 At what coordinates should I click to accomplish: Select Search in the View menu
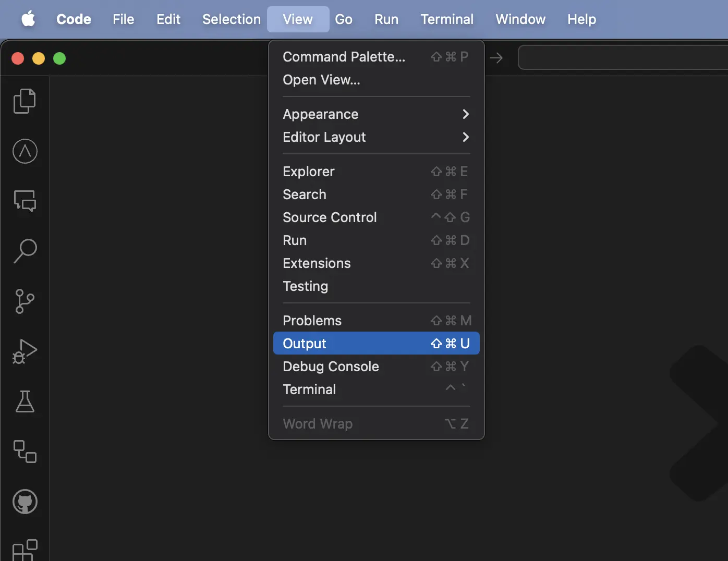tap(376, 194)
